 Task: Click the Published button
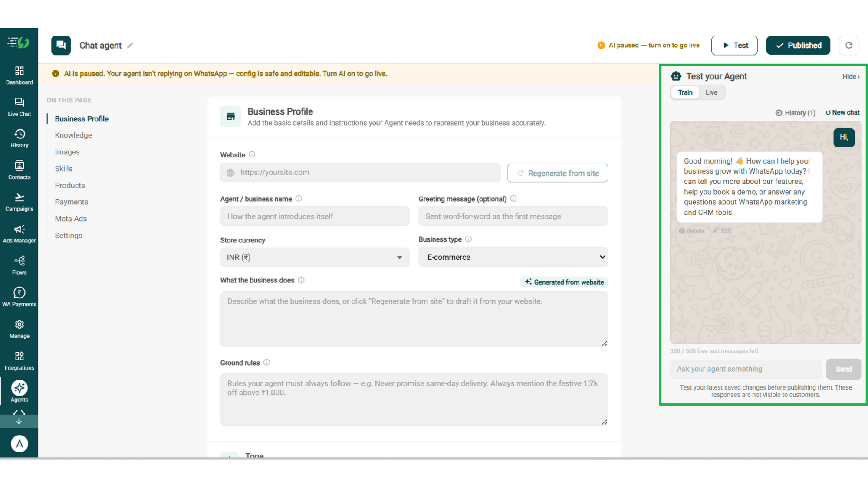tap(798, 45)
